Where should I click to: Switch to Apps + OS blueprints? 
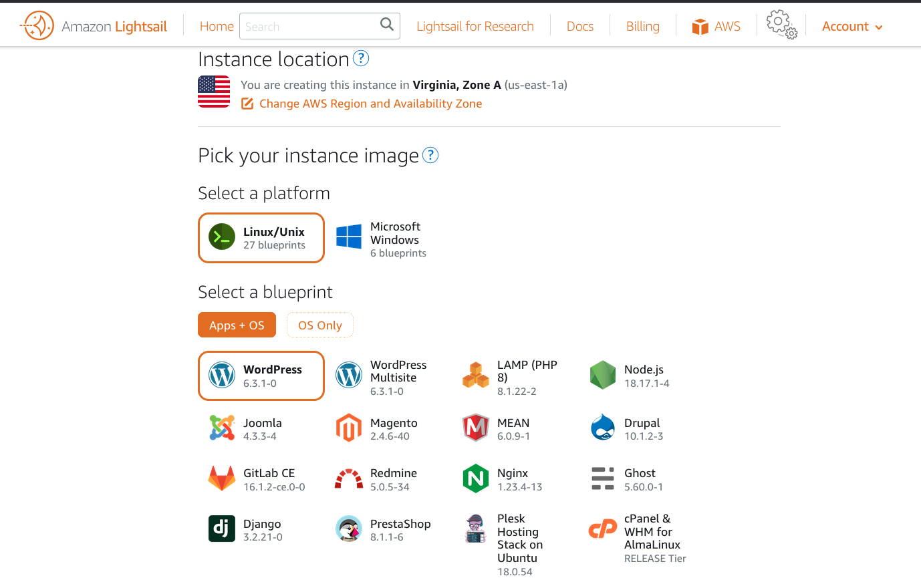237,325
